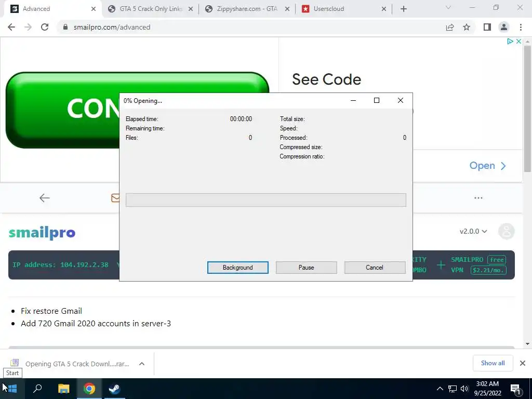Open Steam from the taskbar

[114, 389]
